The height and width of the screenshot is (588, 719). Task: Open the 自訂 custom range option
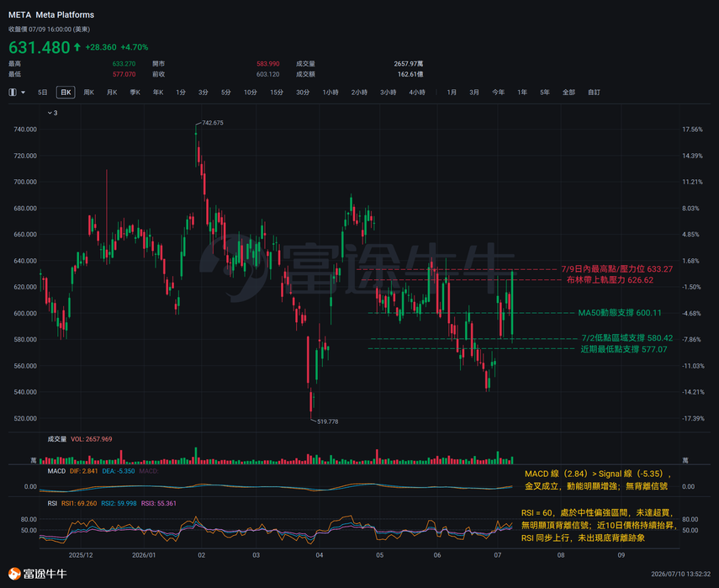tap(594, 93)
